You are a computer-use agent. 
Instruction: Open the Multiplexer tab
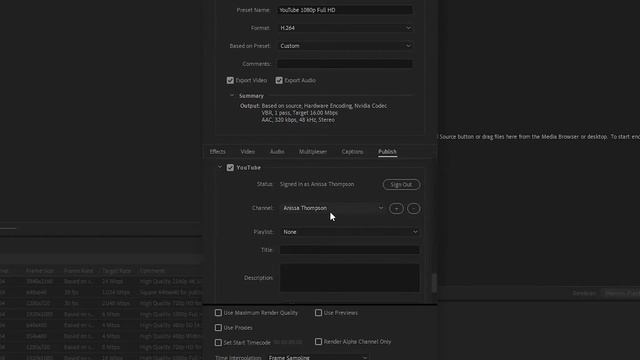(x=313, y=151)
